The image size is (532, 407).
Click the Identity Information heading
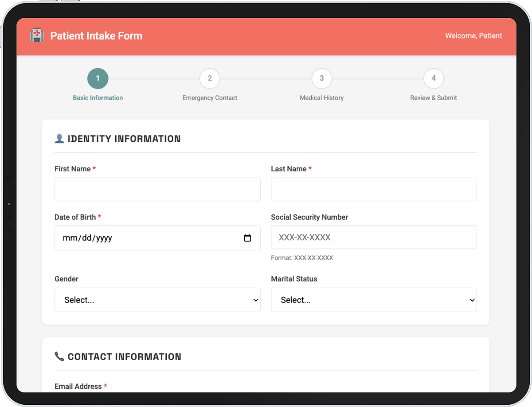pyautogui.click(x=124, y=139)
